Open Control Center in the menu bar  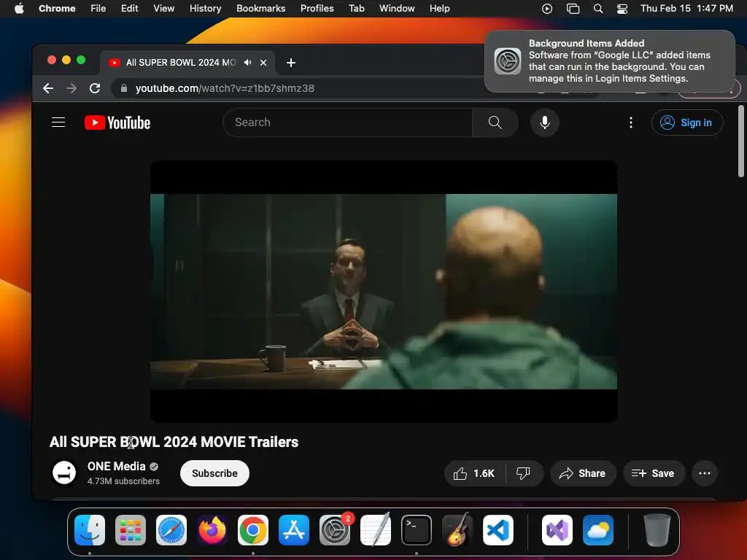[x=622, y=9]
